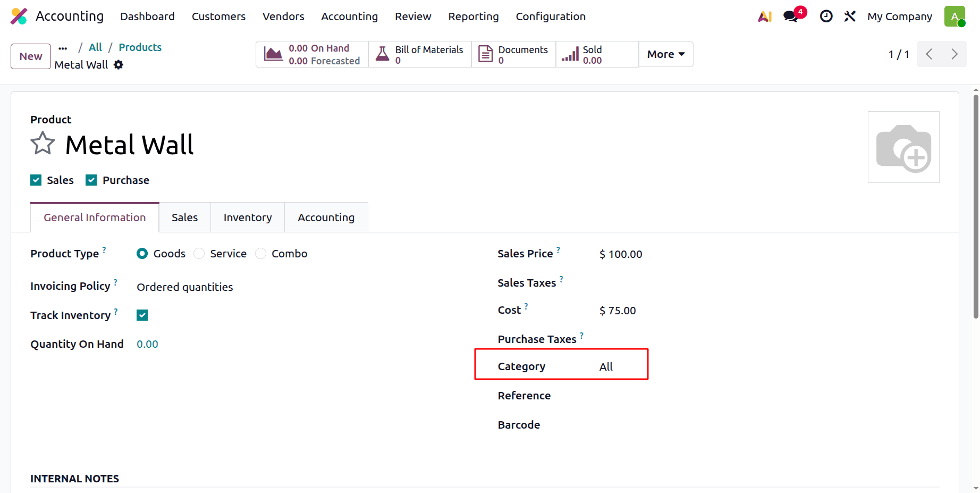Edit the Sales Price value $ 100.00
The image size is (980, 493).
pyautogui.click(x=621, y=254)
